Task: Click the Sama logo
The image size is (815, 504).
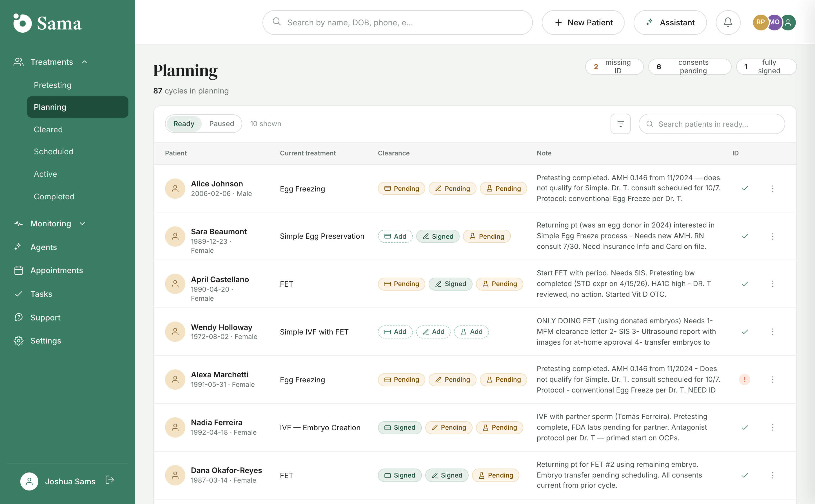Action: coord(47,23)
